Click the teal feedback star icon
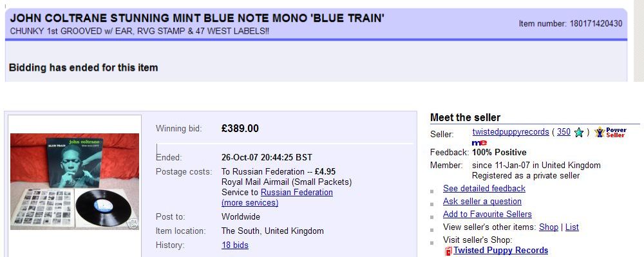 [579, 133]
